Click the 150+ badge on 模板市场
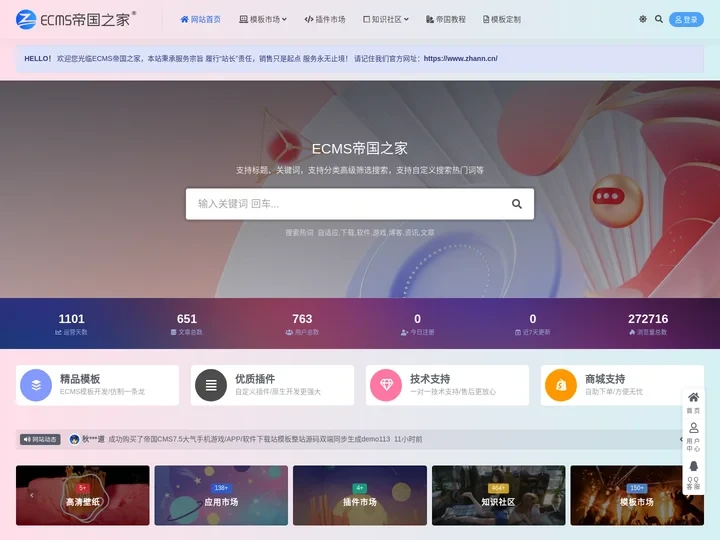Image resolution: width=720 pixels, height=540 pixels. tap(637, 488)
